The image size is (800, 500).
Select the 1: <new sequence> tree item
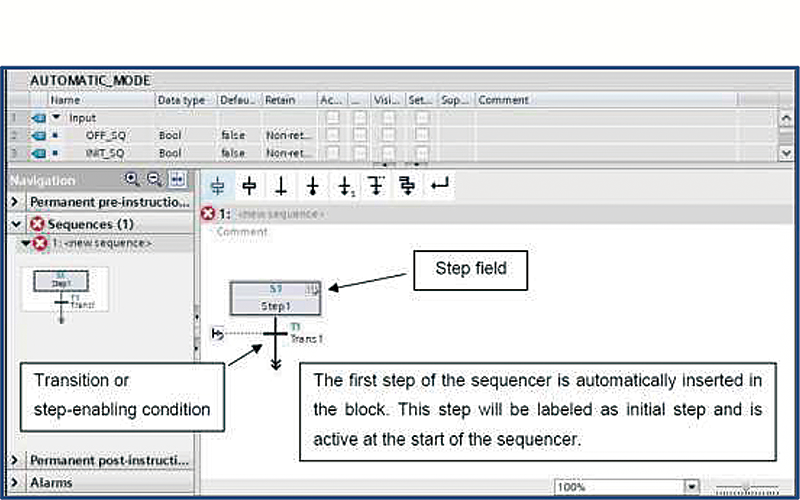click(100, 243)
